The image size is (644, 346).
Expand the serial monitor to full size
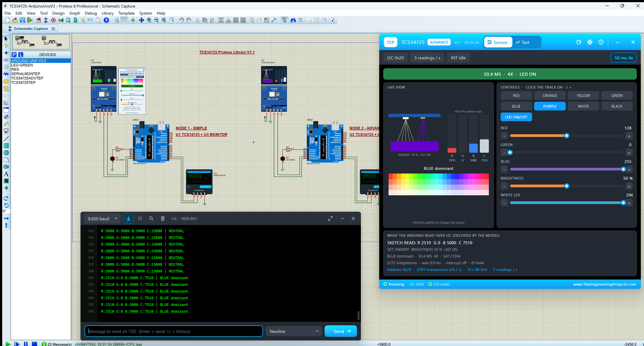330,218
